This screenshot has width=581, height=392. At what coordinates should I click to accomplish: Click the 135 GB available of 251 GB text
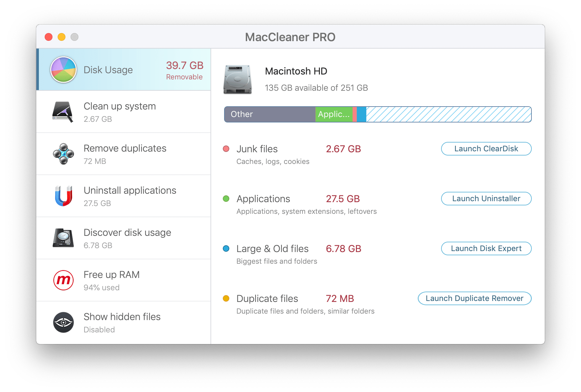click(x=316, y=88)
